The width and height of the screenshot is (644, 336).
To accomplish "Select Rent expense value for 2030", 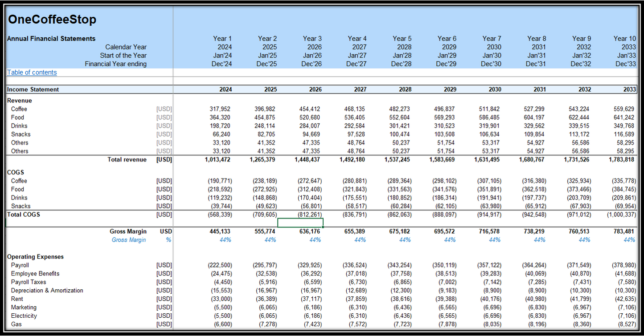I will click(490, 299).
